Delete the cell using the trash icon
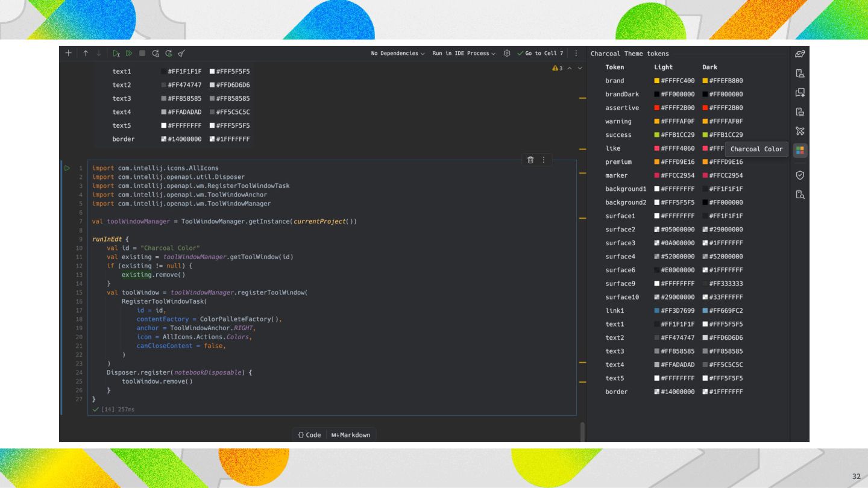 (530, 160)
